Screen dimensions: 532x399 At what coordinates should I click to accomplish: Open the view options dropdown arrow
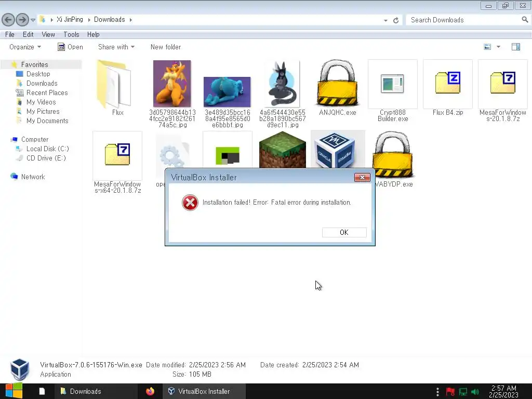[x=498, y=47]
